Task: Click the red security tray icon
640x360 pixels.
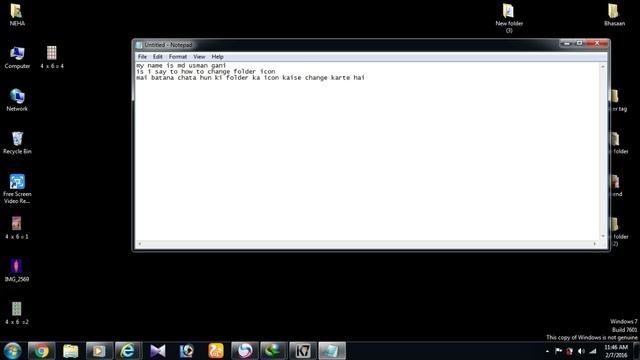Action: click(569, 351)
